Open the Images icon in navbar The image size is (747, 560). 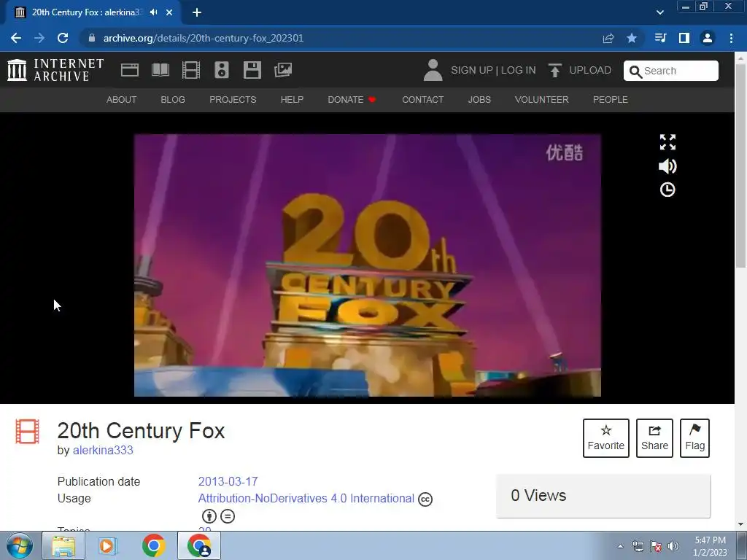click(283, 70)
